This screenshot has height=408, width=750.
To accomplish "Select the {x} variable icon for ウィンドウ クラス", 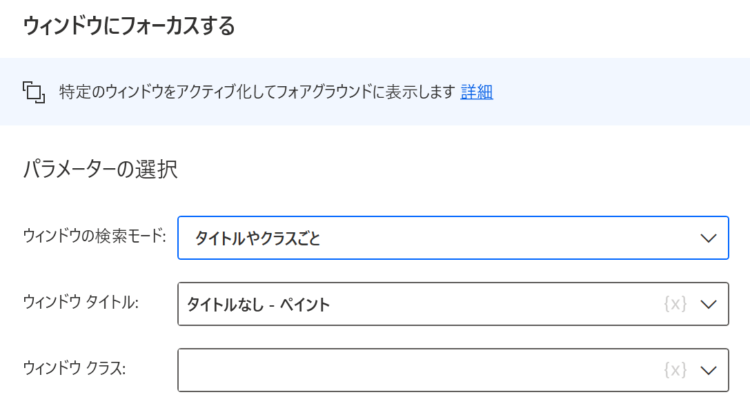I will (675, 370).
